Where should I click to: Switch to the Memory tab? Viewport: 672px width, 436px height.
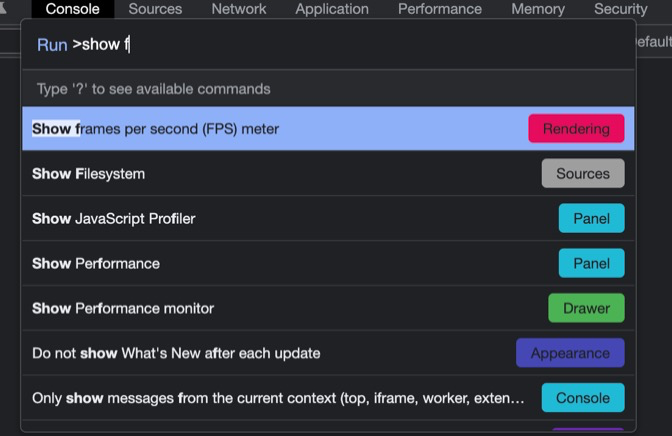click(537, 9)
